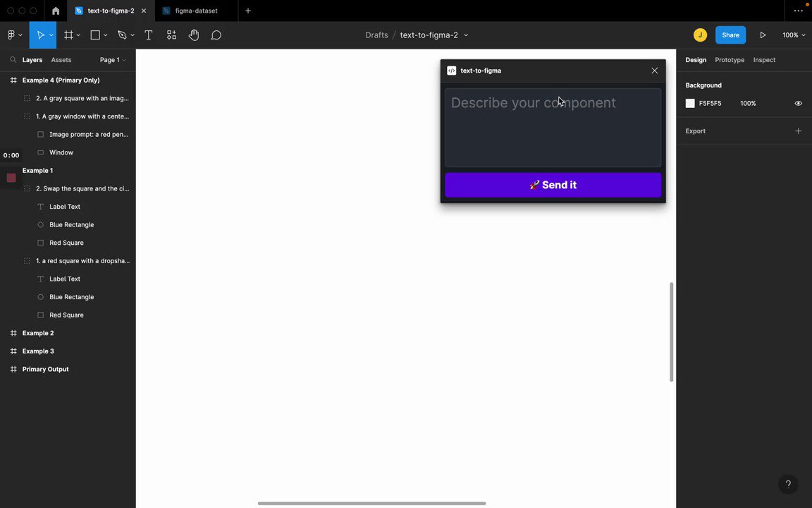Open the Figma main menu icon
The width and height of the screenshot is (812, 508).
pyautogui.click(x=11, y=35)
